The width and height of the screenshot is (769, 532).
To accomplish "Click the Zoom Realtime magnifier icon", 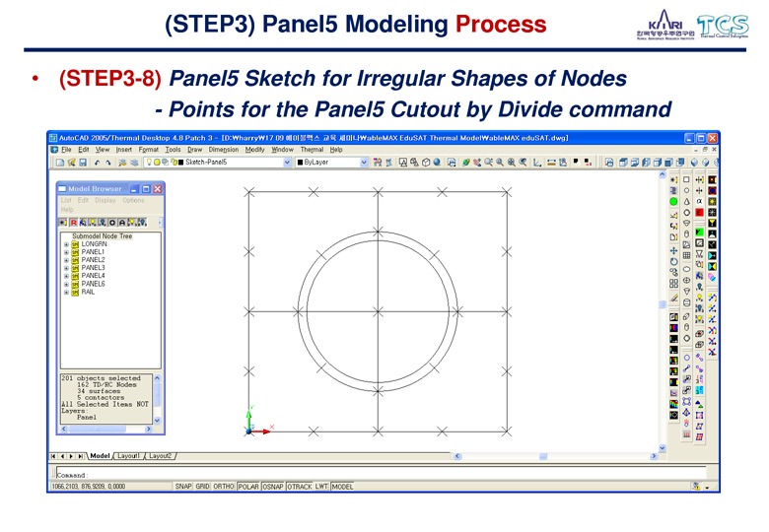I will [x=488, y=163].
